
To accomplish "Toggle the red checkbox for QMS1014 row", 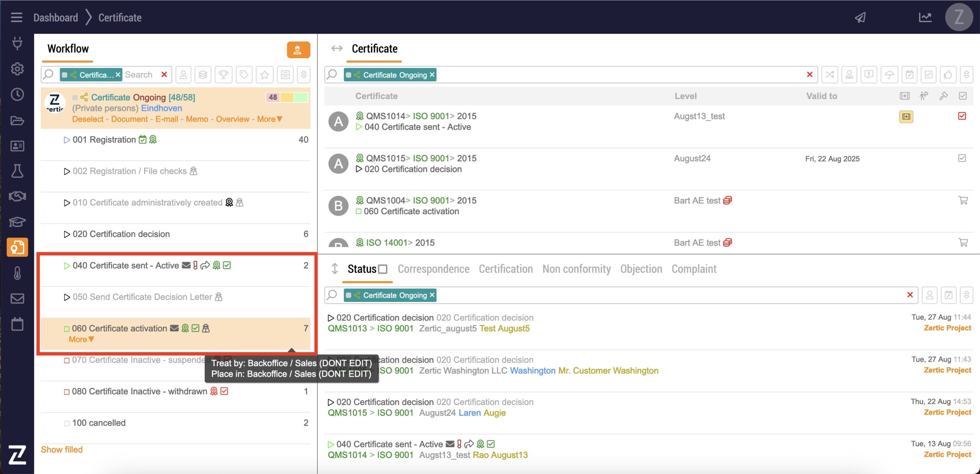I will [962, 116].
